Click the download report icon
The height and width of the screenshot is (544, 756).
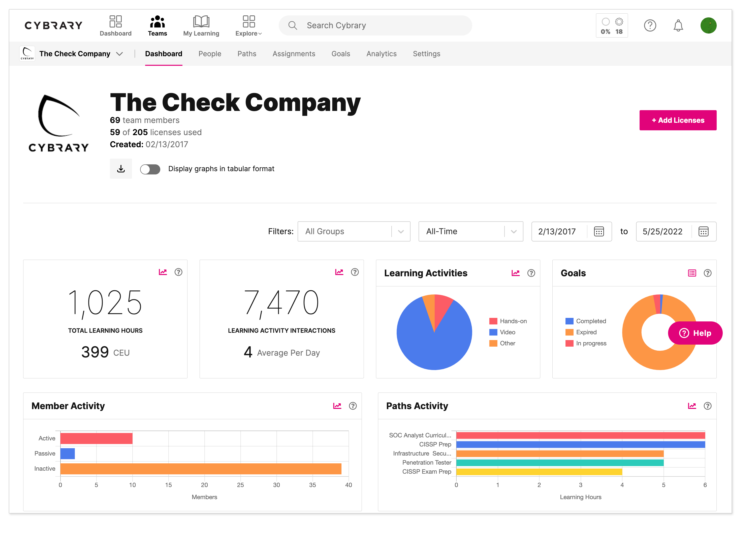(121, 169)
